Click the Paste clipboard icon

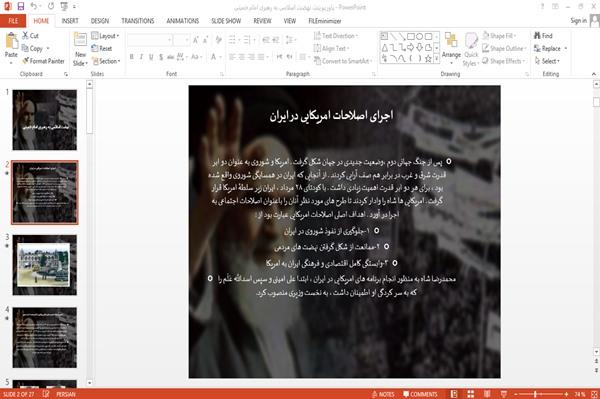click(x=11, y=41)
